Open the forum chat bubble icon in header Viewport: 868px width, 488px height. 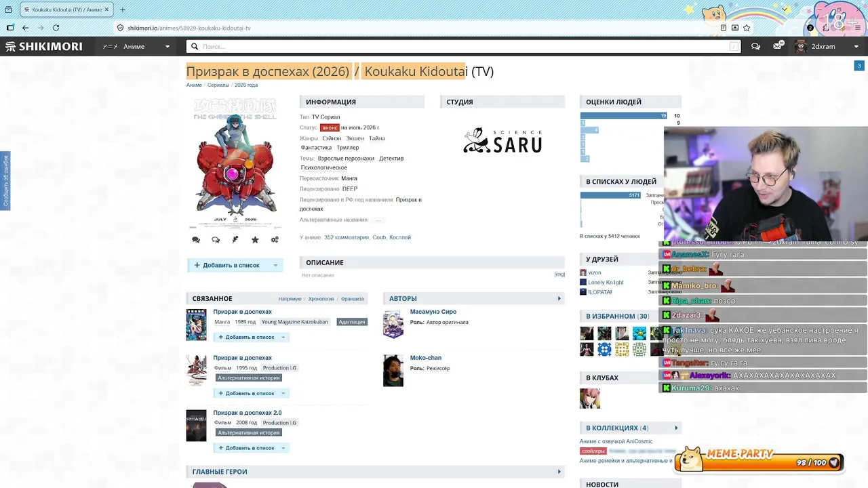pyautogui.click(x=756, y=47)
